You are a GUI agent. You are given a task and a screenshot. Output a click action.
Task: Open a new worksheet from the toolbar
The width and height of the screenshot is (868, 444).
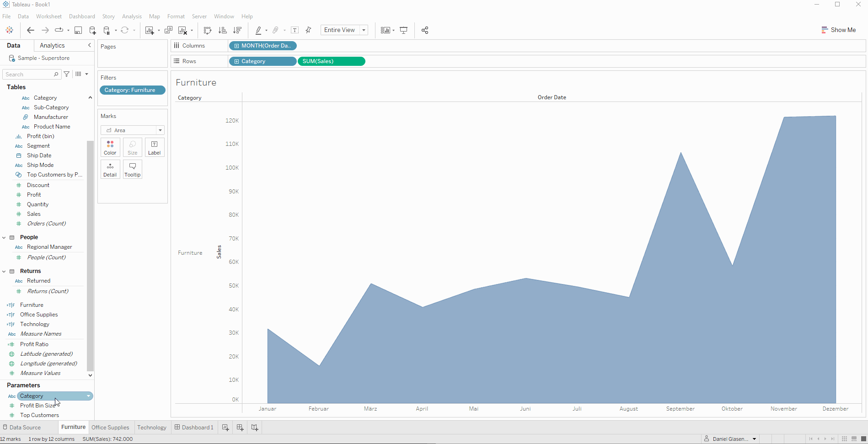point(150,30)
